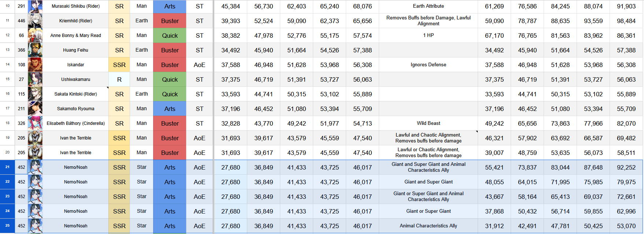Select the value 32,828 for Elisabeth Báthory

[x=231, y=123]
